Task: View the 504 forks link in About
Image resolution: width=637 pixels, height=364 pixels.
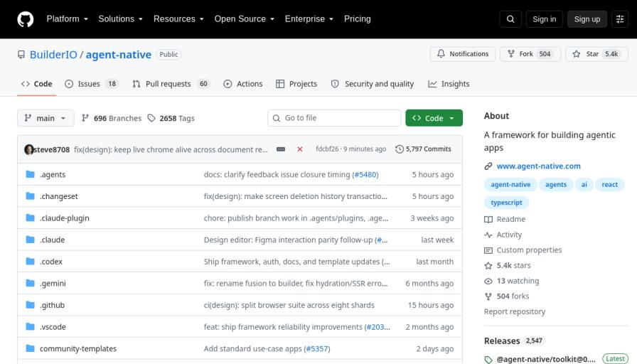Action: 507,296
